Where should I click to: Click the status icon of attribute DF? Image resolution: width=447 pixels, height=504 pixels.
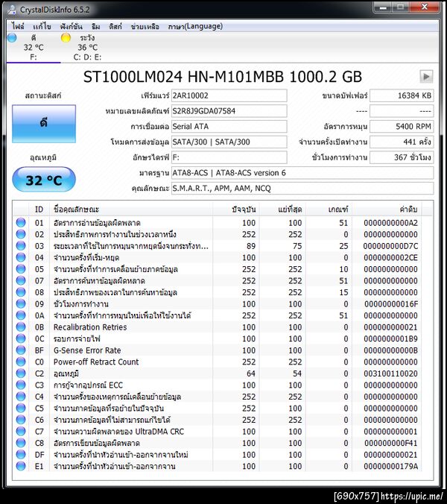tap(21, 455)
